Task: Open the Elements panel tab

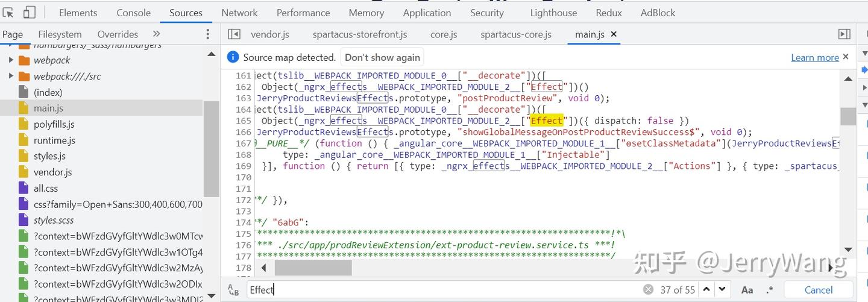Action: click(x=78, y=13)
